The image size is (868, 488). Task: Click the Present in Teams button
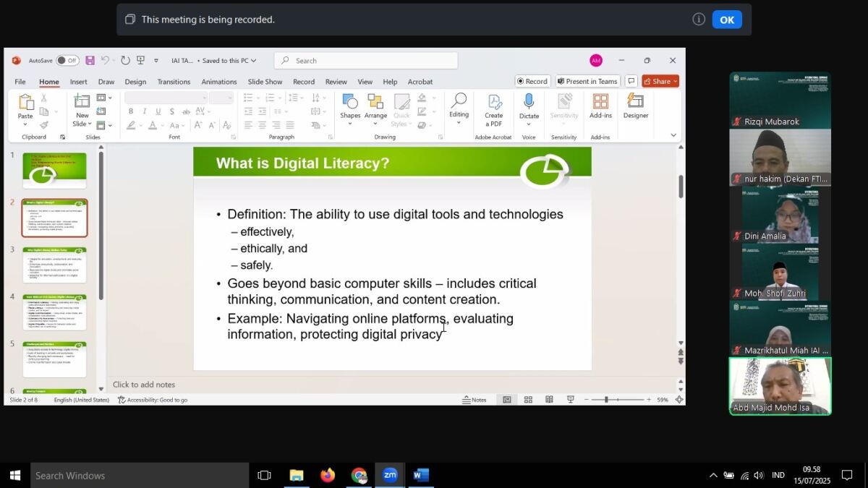[586, 81]
